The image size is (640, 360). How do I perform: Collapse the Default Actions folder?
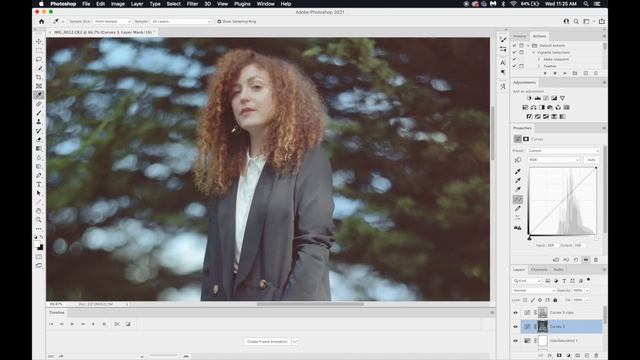528,45
